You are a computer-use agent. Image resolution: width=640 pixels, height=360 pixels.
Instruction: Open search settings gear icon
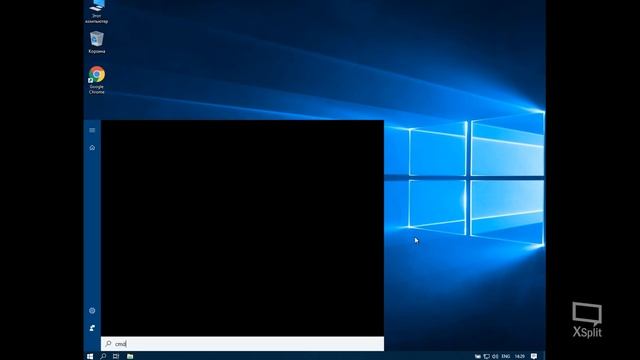pyautogui.click(x=92, y=311)
